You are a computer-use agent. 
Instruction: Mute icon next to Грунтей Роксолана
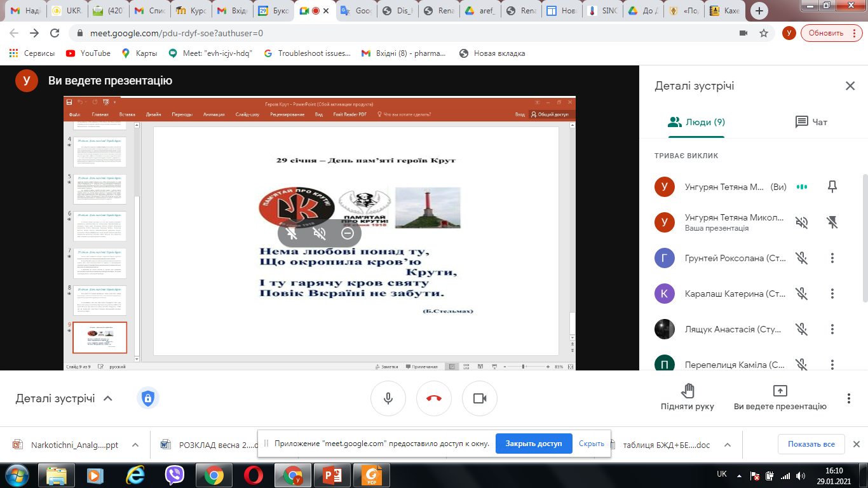coord(802,258)
